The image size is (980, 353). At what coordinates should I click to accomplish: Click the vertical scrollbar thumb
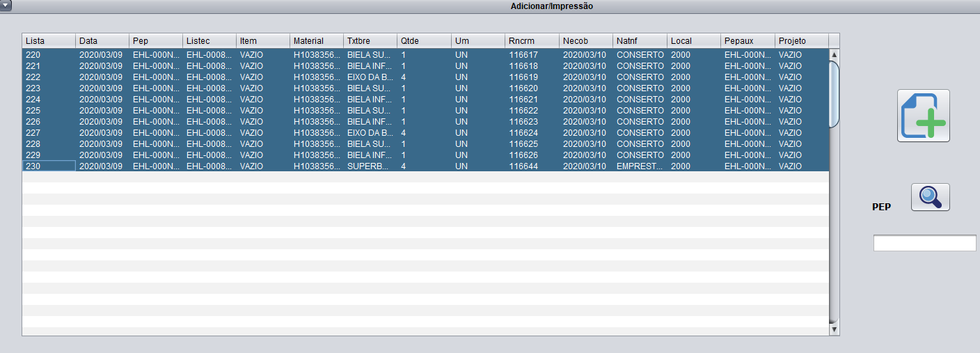(x=834, y=94)
